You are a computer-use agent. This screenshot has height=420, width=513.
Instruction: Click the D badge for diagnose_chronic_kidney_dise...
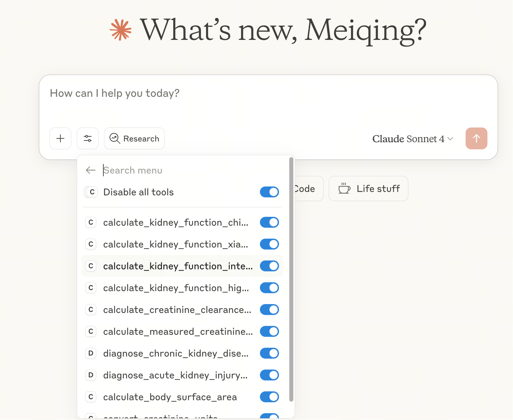click(91, 353)
